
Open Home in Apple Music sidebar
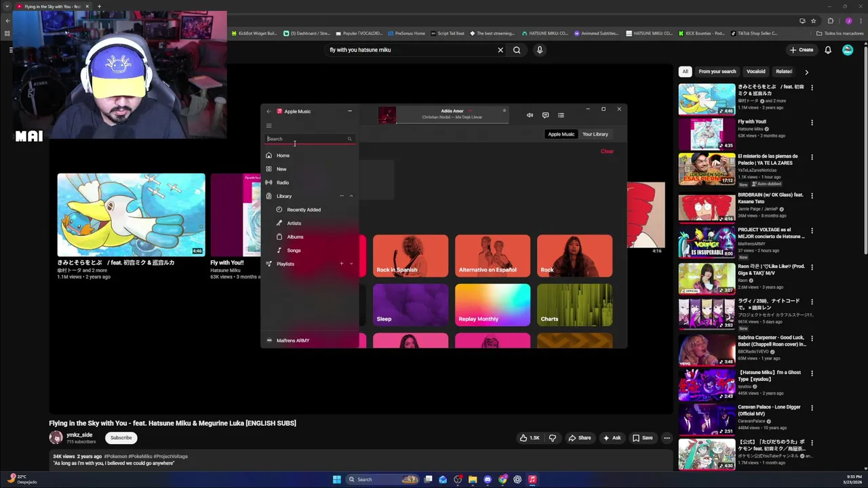[311, 155]
